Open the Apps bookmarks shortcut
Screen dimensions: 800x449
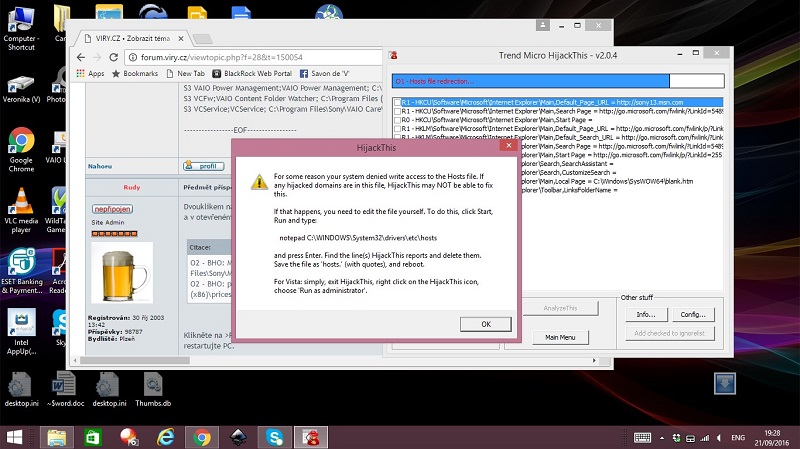pos(90,73)
